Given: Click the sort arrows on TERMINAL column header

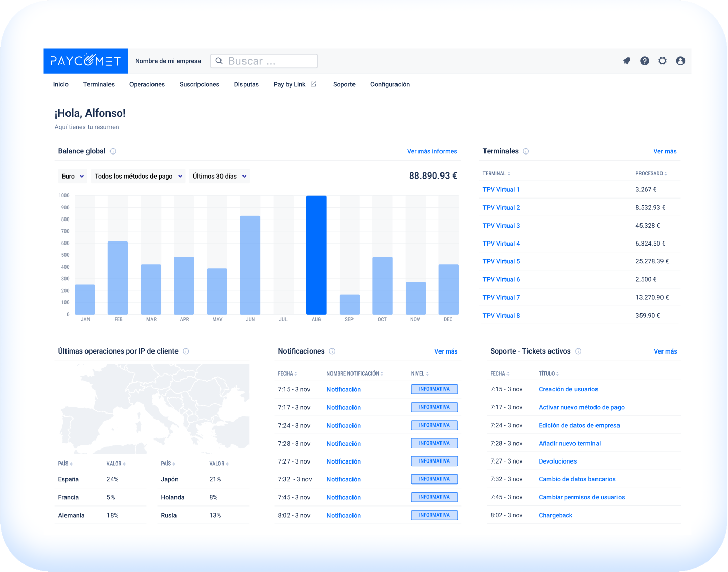Looking at the screenshot, I should click(509, 173).
